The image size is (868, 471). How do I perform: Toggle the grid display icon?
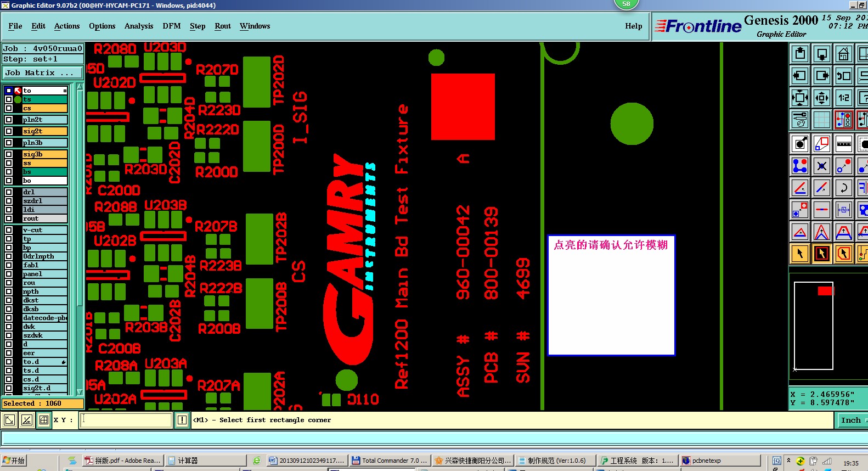tap(822, 119)
